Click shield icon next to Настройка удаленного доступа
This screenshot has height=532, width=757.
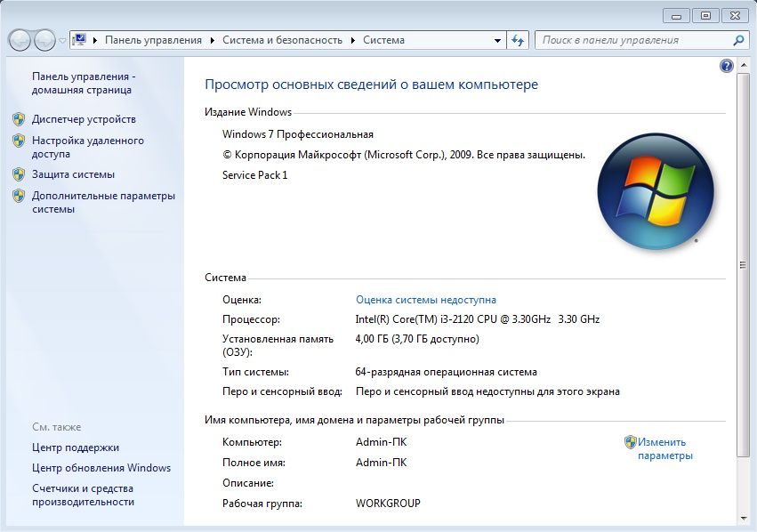(19, 141)
